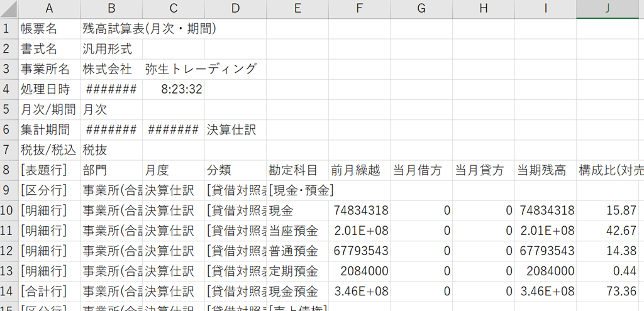Image resolution: width=644 pixels, height=311 pixels.
Task: Click the 当期残高 header cell
Action: point(545,170)
